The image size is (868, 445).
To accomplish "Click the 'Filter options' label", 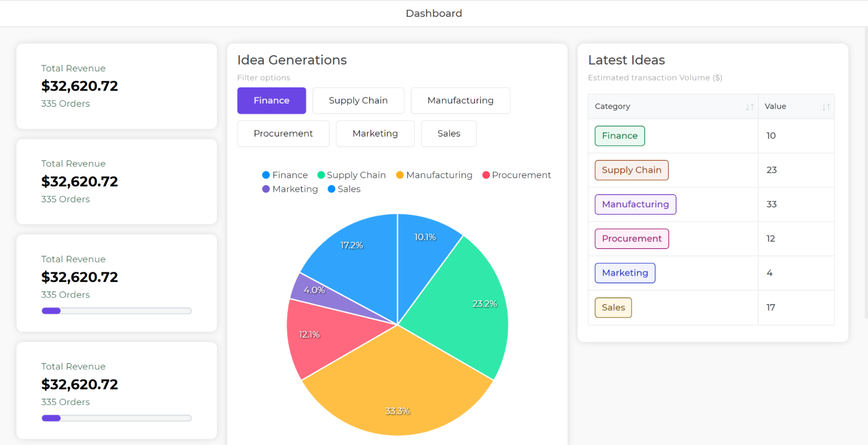I will tap(264, 78).
